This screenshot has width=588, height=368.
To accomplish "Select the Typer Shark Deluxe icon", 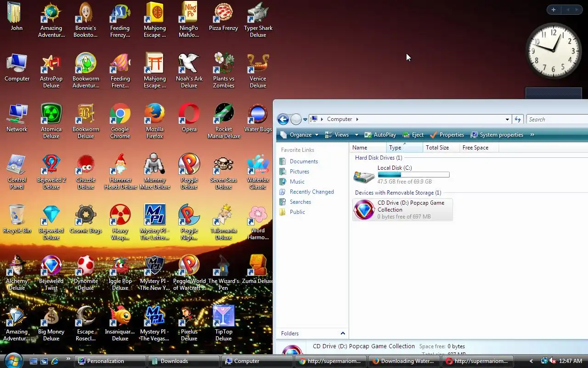I will tap(258, 19).
